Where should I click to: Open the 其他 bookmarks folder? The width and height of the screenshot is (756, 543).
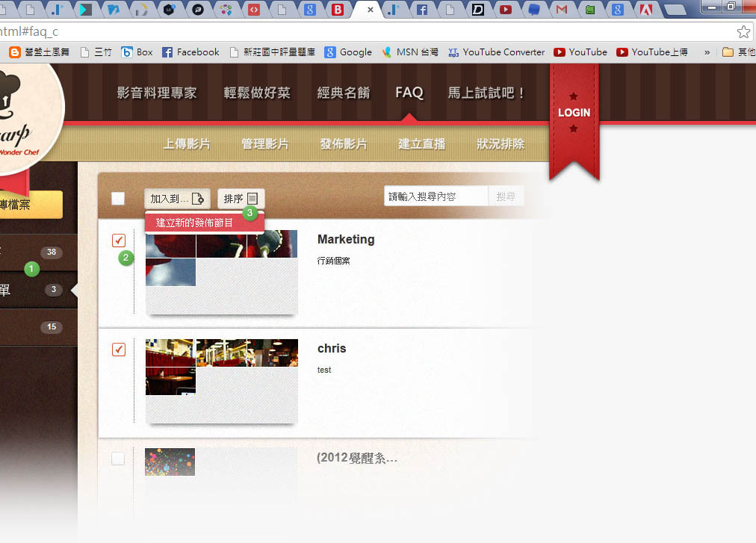(739, 52)
